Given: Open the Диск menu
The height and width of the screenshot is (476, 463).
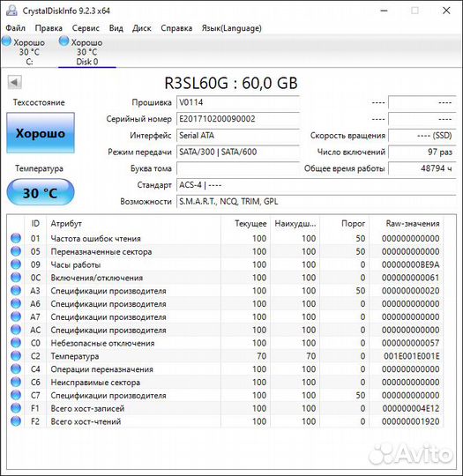Looking at the screenshot, I should pyautogui.click(x=142, y=28).
